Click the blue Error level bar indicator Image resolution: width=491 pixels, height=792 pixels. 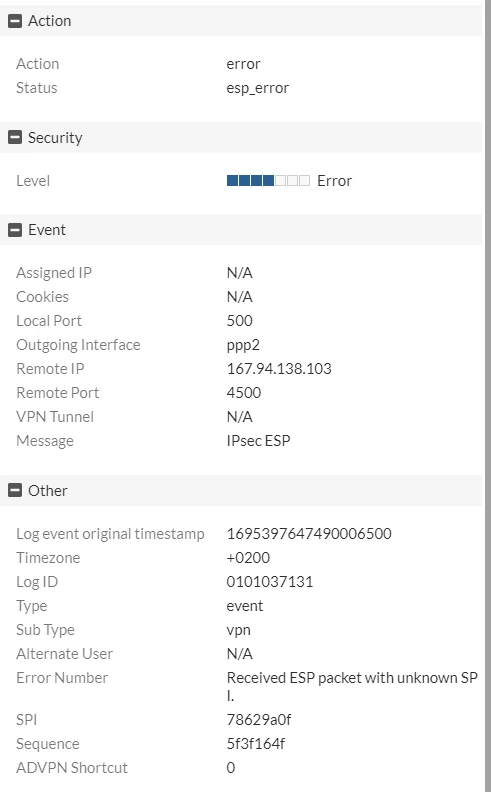coord(268,181)
